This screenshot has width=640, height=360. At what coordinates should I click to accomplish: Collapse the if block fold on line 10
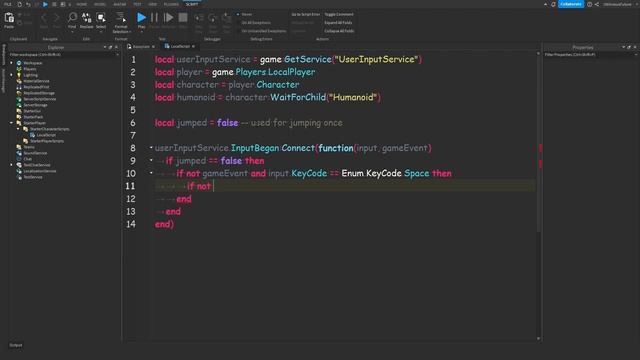151,173
